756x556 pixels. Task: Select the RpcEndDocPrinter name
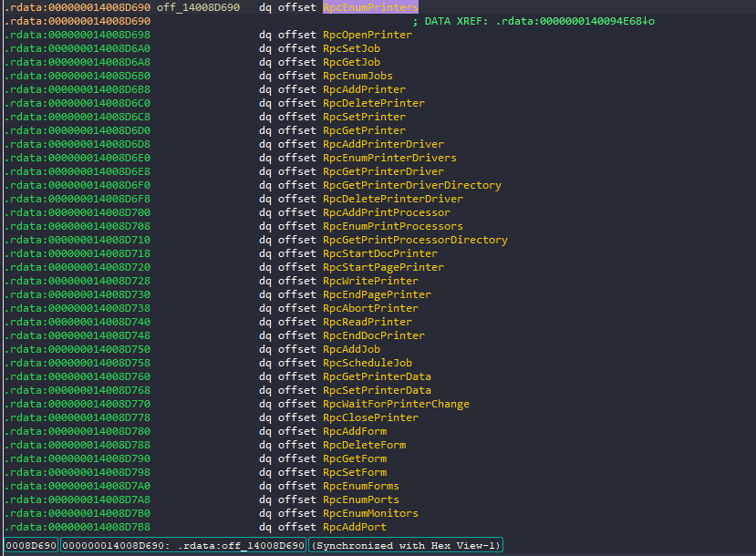pyautogui.click(x=374, y=335)
